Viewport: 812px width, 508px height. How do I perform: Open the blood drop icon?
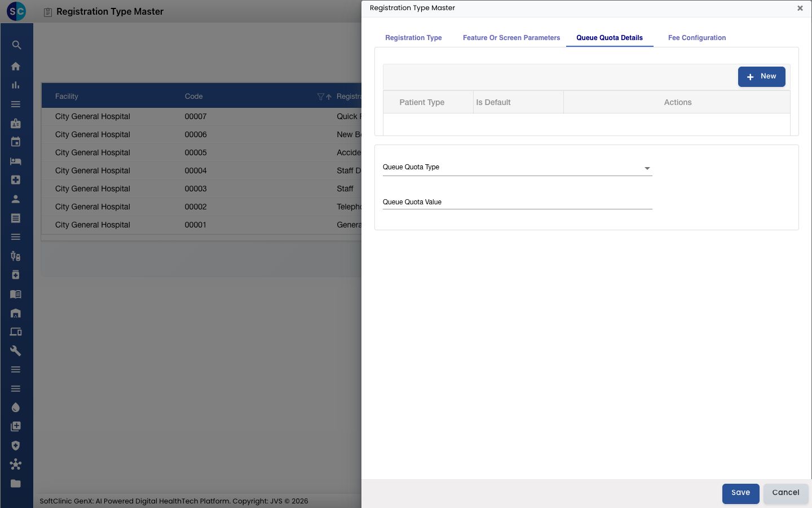[x=16, y=408]
